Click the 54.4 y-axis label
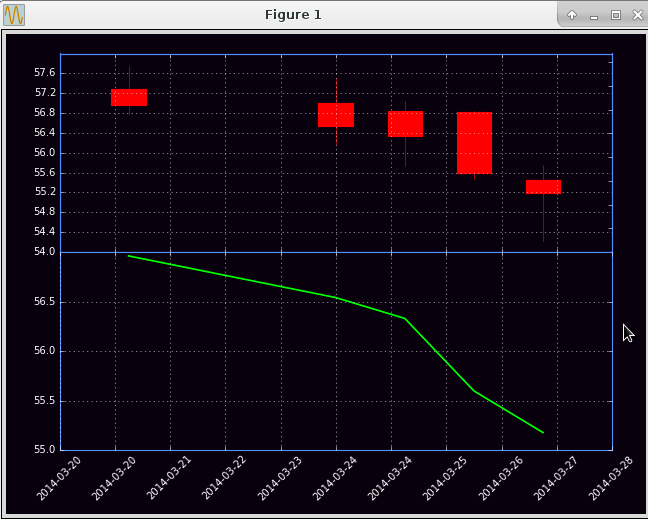648x519 pixels. [45, 231]
